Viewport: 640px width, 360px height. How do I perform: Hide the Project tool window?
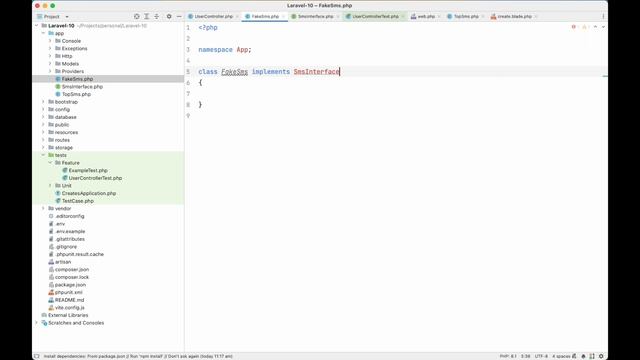point(179,16)
